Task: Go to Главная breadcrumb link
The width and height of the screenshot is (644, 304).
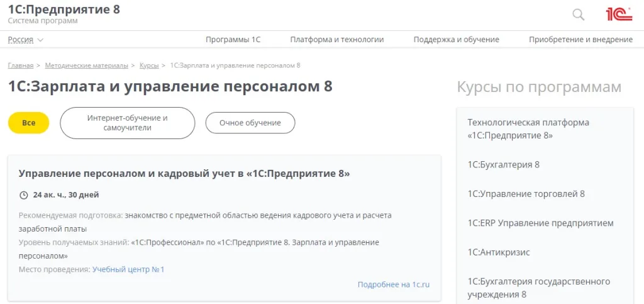Action: [21, 65]
